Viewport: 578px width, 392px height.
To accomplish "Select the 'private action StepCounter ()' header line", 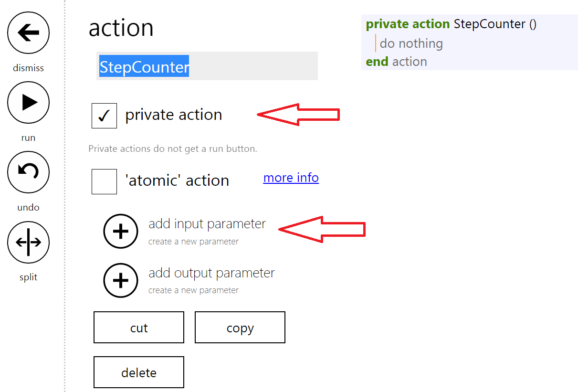I will click(451, 24).
